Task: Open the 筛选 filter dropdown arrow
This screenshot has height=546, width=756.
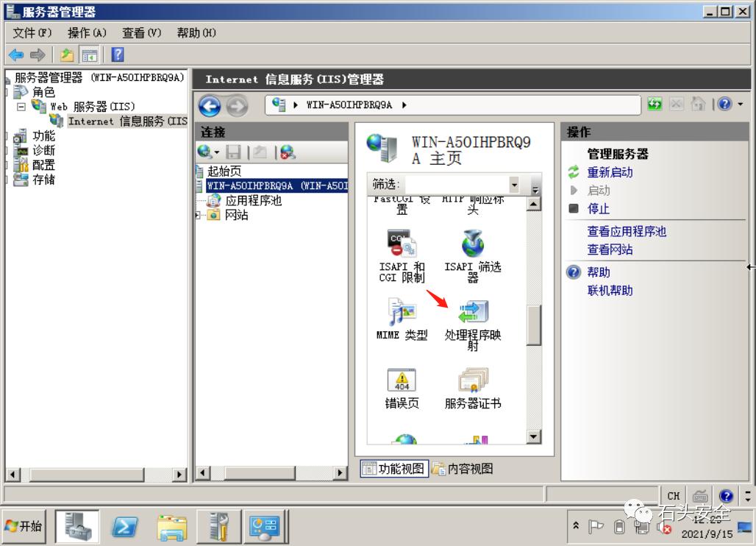Action: click(515, 184)
